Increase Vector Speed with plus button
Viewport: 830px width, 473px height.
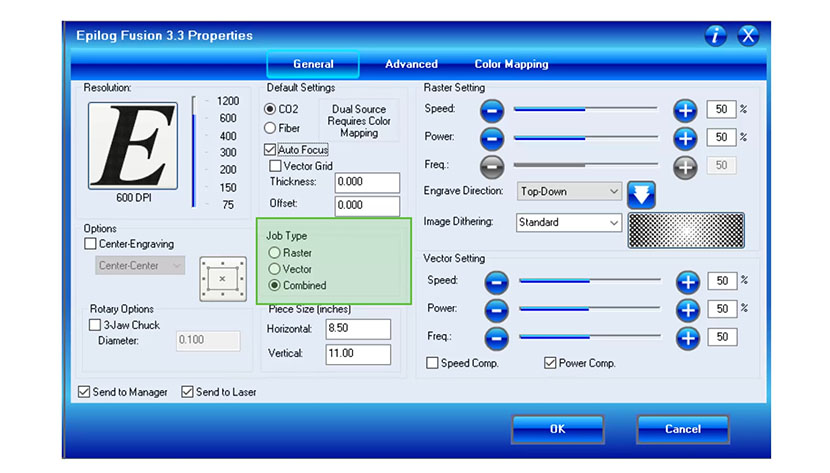[x=686, y=282]
